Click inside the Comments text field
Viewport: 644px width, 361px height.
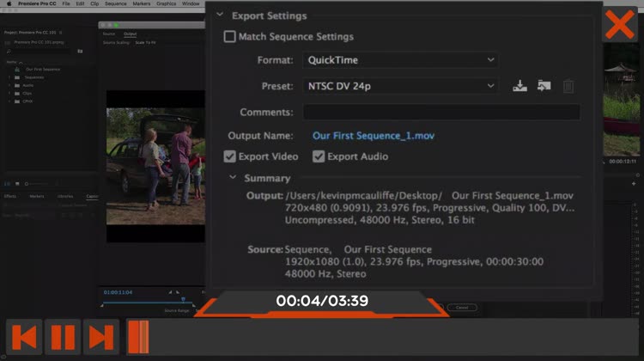click(440, 113)
